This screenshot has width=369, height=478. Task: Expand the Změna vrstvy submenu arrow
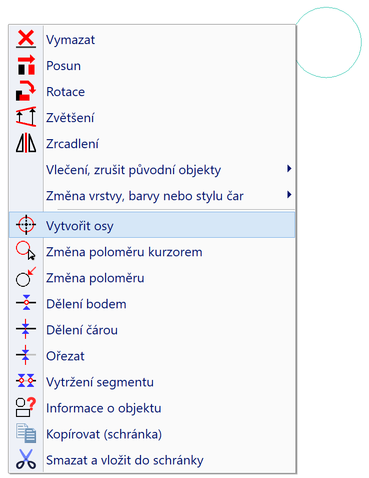pyautogui.click(x=289, y=195)
